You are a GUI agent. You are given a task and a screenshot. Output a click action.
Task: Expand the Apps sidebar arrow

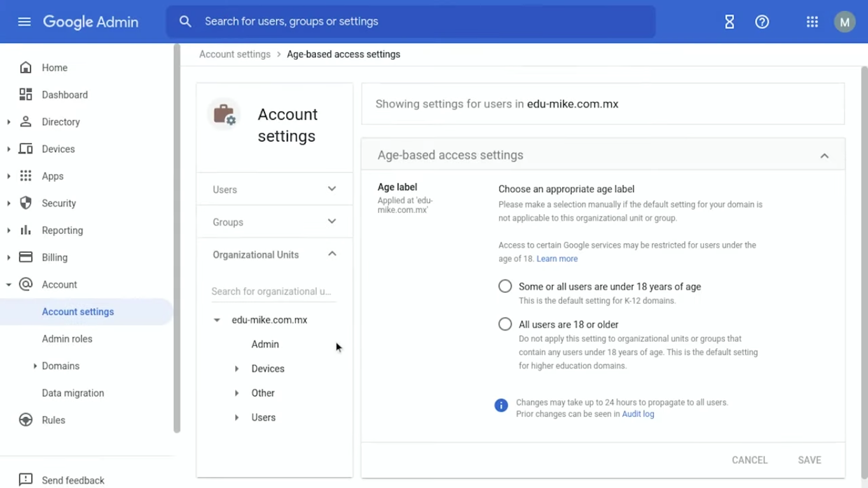[x=8, y=176]
